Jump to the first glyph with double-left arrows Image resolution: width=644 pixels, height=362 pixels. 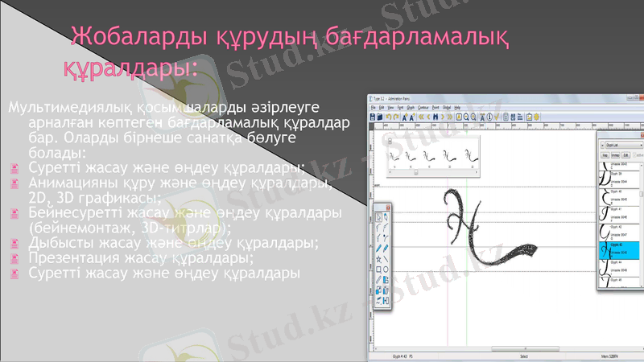pos(421,117)
